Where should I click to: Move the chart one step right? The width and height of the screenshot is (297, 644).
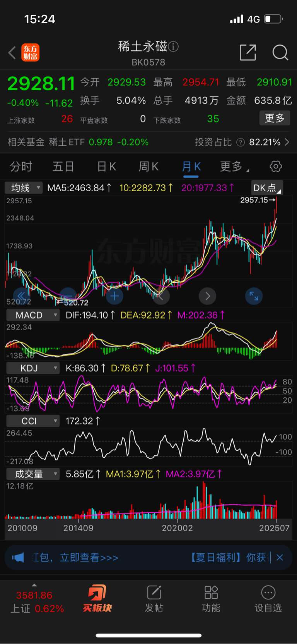[x=207, y=296]
